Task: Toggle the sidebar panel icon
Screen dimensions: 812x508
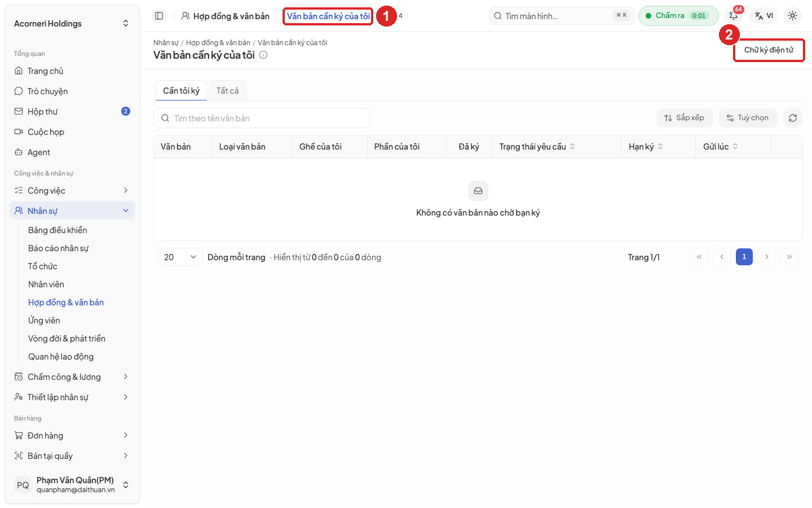Action: pyautogui.click(x=159, y=16)
